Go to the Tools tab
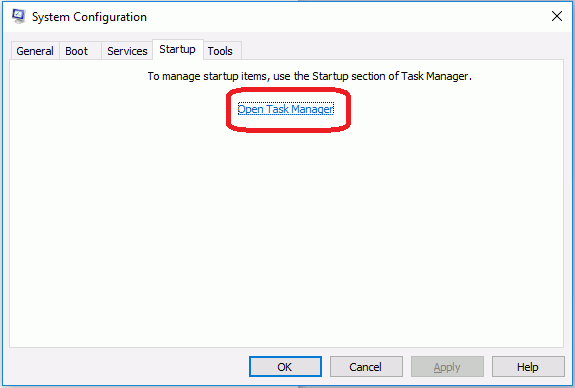 pyautogui.click(x=220, y=51)
